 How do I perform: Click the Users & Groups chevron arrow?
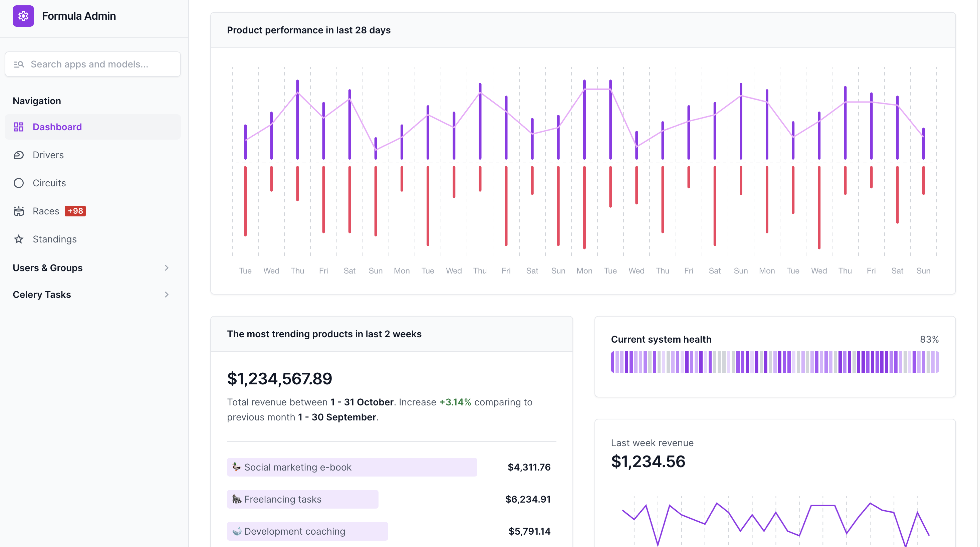(x=167, y=268)
